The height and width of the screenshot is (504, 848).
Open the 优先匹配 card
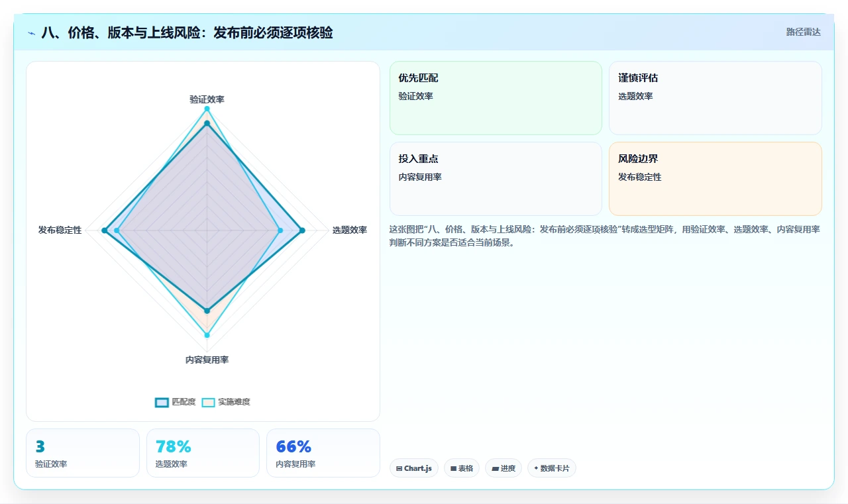pyautogui.click(x=496, y=98)
